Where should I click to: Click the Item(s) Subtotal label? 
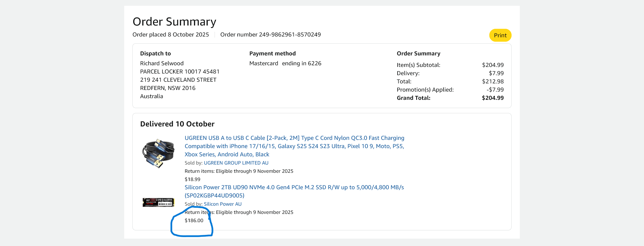click(418, 65)
